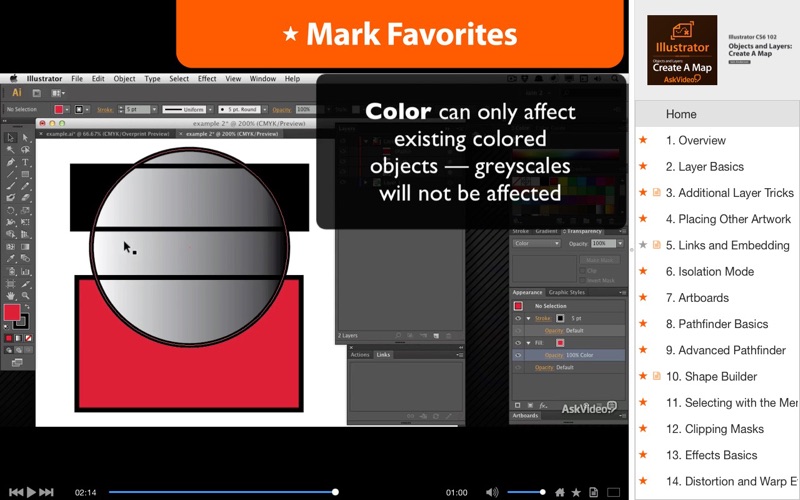800x500 pixels.
Task: Click the Ai application icon
Action: [x=17, y=93]
